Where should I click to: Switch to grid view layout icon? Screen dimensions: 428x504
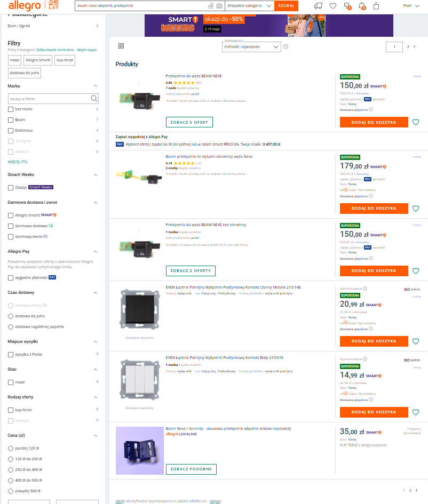click(121, 46)
